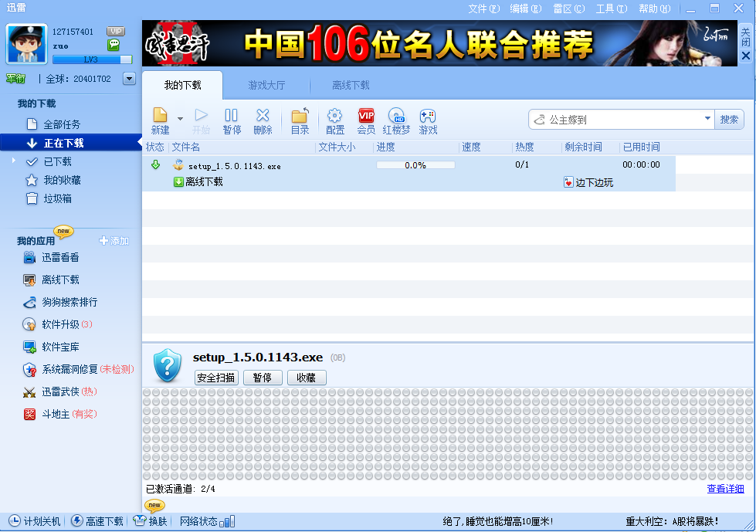756x532 pixels.
Task: Click the LV3 level progress bar
Action: [92, 59]
